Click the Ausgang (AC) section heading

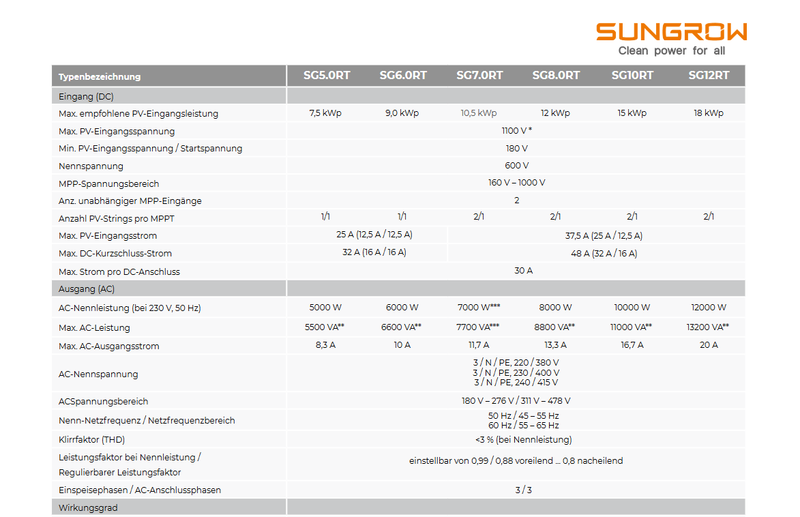click(87, 289)
